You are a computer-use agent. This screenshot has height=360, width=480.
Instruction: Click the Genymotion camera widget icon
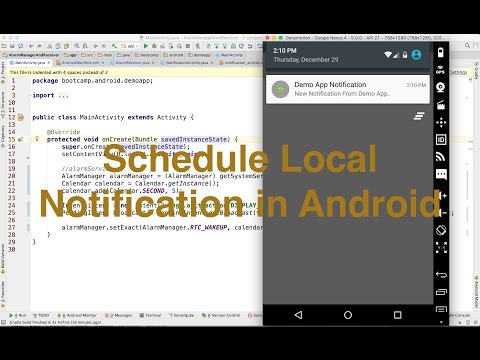tap(441, 87)
